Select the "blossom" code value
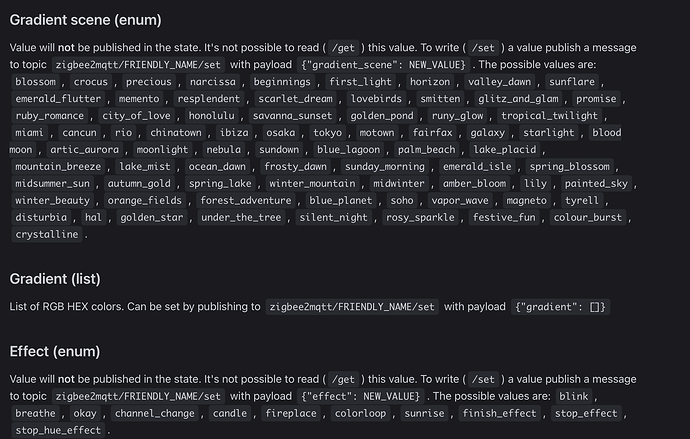This screenshot has width=690, height=439. click(36, 82)
